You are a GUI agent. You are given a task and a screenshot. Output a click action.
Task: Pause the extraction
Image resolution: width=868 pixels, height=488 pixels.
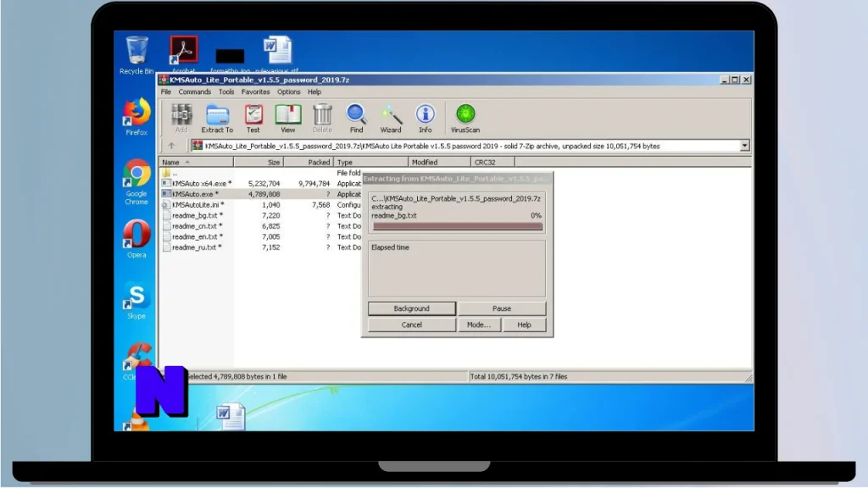[502, 308]
